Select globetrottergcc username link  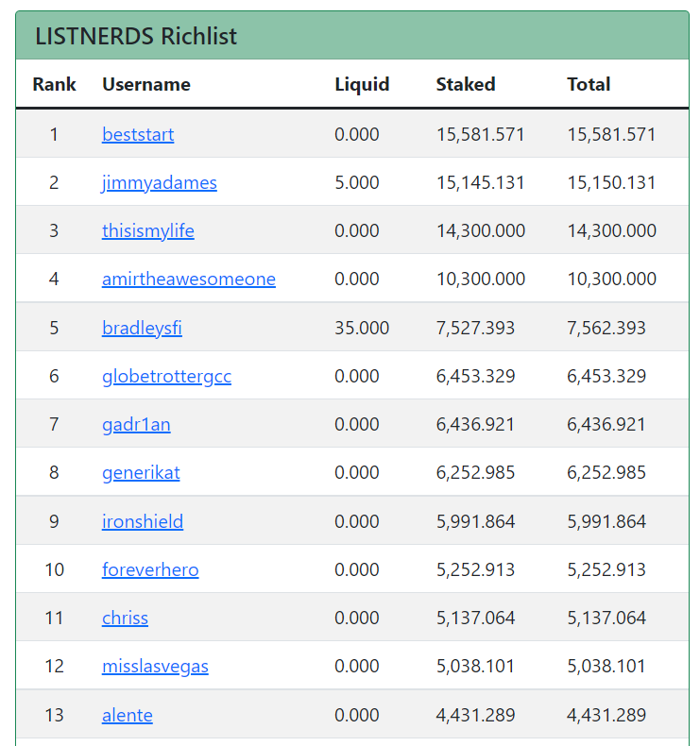[166, 377]
